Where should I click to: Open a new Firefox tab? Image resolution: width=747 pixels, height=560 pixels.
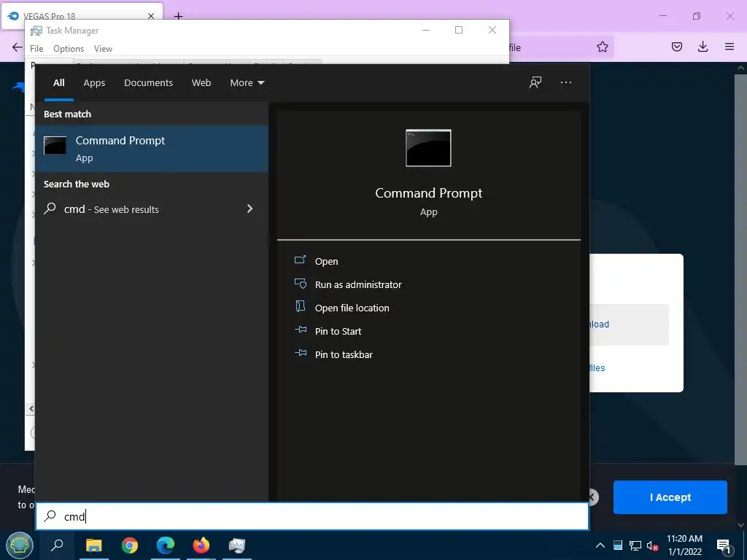coord(179,17)
